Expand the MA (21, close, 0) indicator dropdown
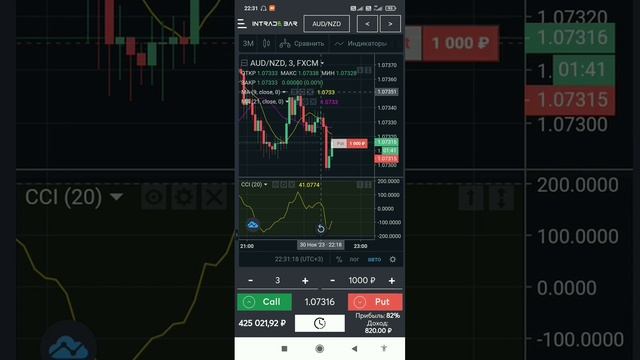The width and height of the screenshot is (640, 360). point(287,102)
